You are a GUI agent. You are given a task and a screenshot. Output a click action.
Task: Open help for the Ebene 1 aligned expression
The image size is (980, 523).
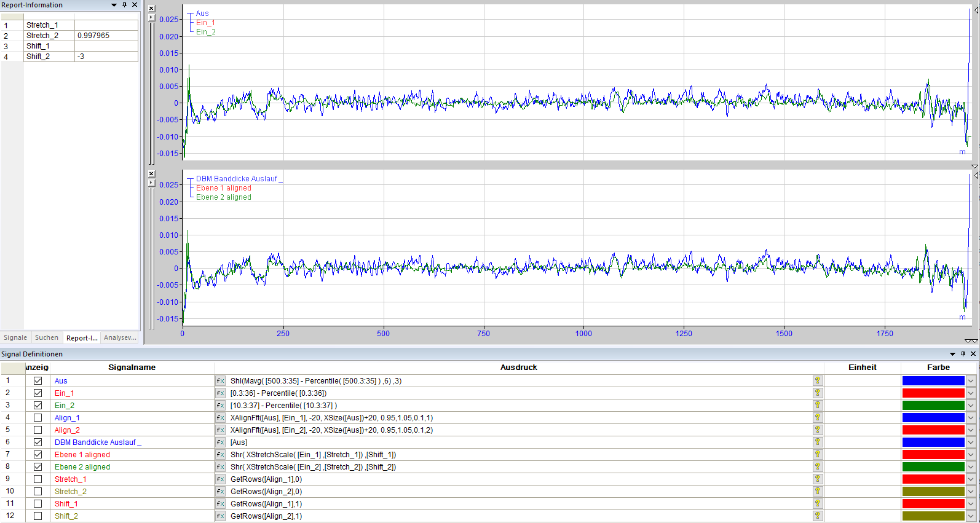tap(818, 455)
